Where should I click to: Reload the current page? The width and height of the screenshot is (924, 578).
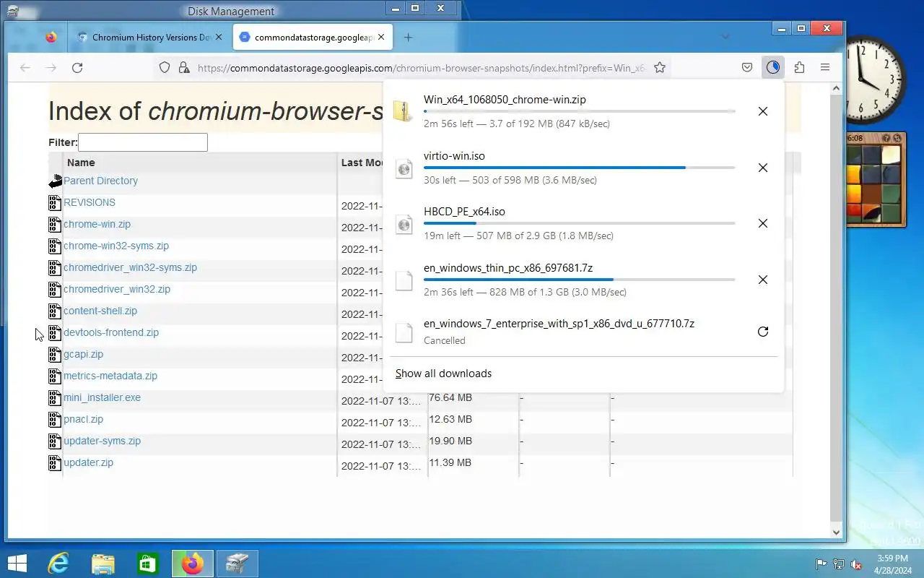(x=77, y=67)
